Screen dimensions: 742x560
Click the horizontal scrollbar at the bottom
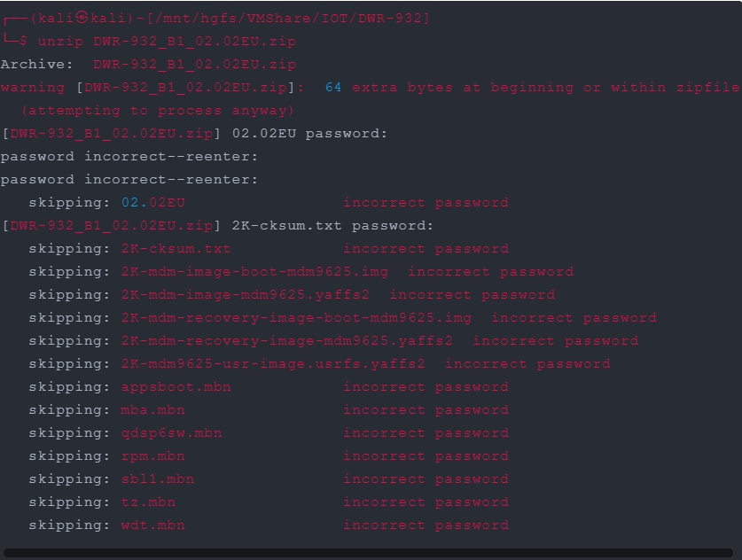point(368,553)
